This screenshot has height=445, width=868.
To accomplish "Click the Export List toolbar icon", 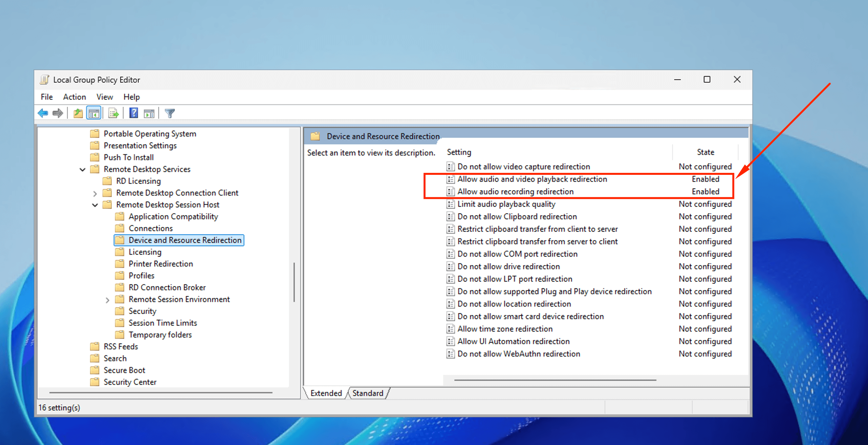I will [x=114, y=113].
